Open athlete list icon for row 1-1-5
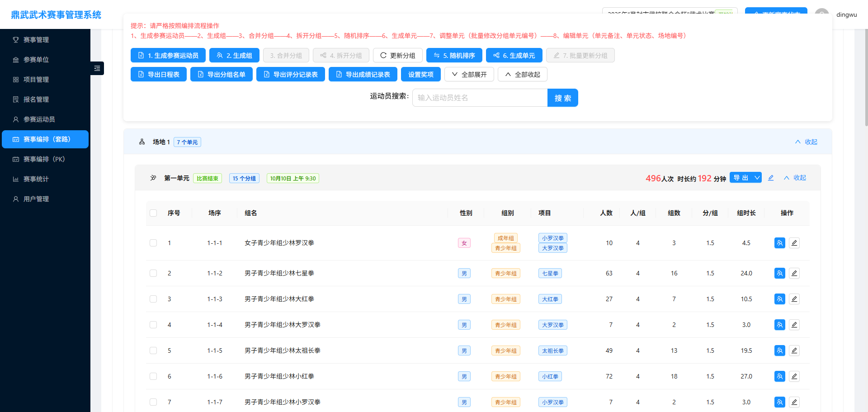 tap(779, 350)
